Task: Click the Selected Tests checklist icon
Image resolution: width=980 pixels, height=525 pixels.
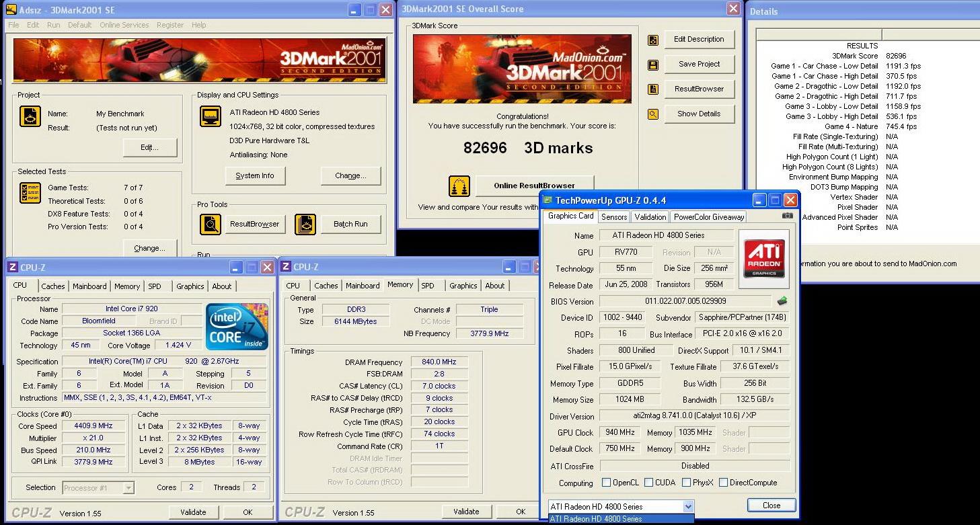Action: pos(30,193)
